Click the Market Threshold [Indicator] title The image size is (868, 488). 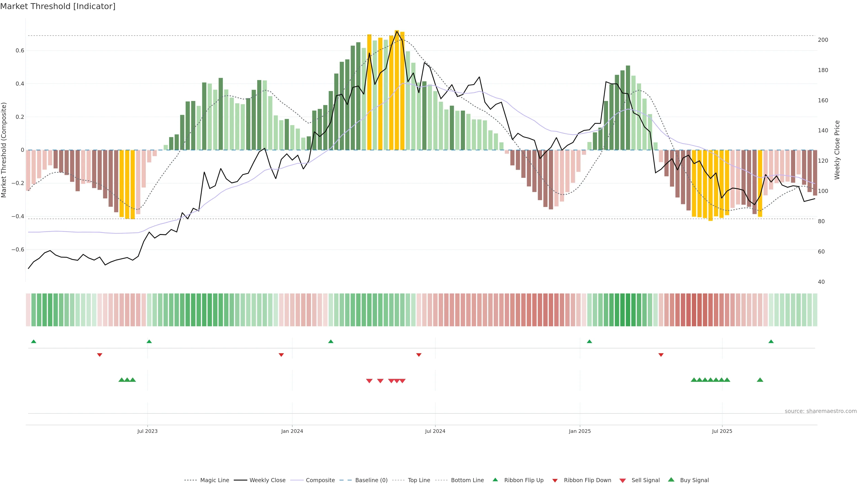click(x=58, y=6)
